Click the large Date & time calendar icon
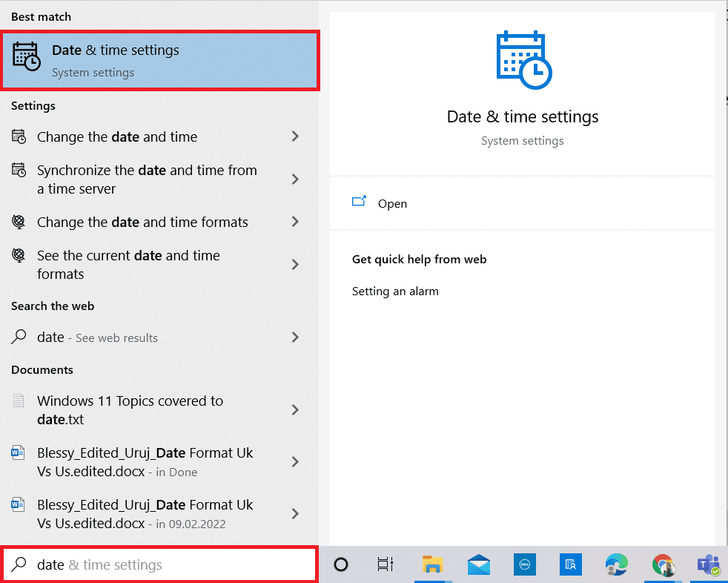 [523, 59]
